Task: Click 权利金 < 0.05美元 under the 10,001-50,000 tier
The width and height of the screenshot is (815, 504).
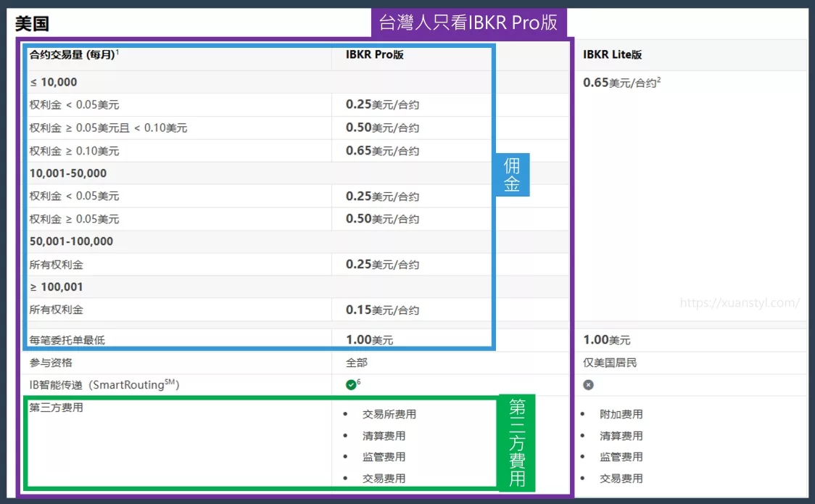Action: pos(75,196)
